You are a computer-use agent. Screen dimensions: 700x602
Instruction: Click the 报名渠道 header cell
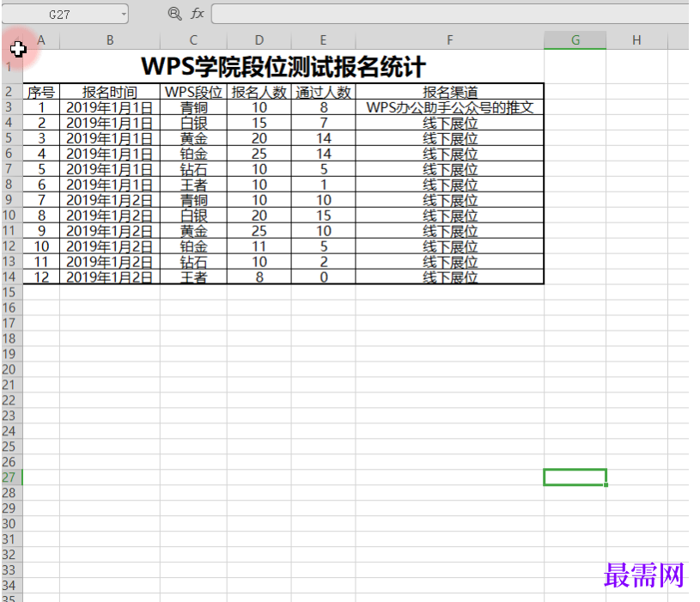point(449,92)
